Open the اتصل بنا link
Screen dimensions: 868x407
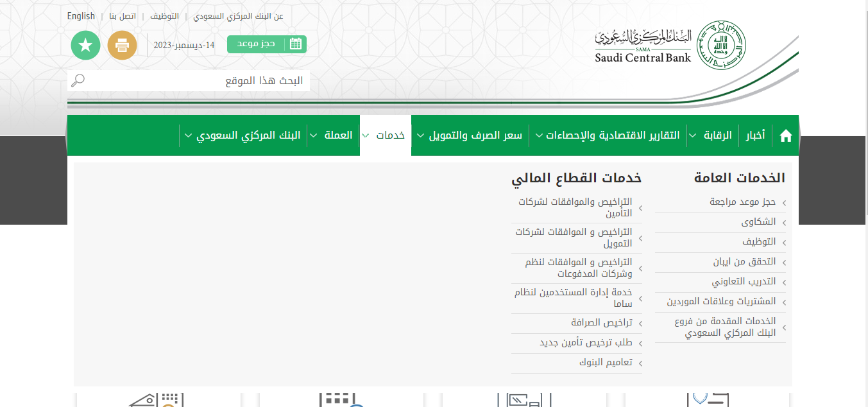(x=122, y=16)
